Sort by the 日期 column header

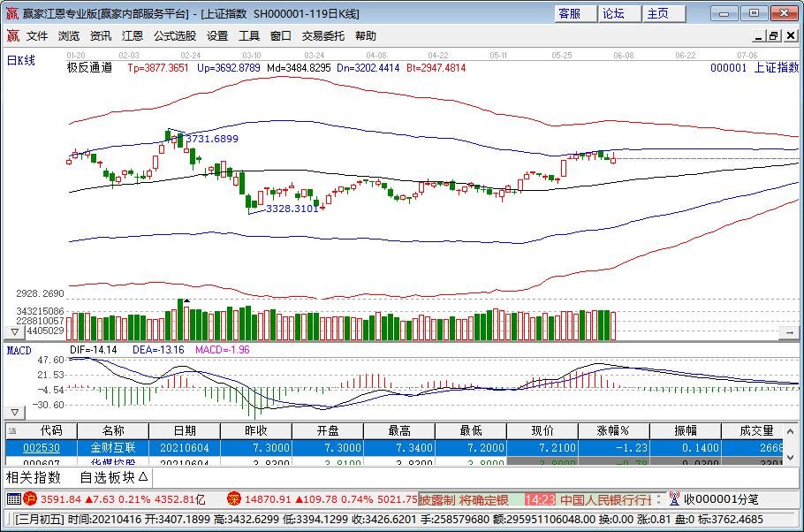185,430
